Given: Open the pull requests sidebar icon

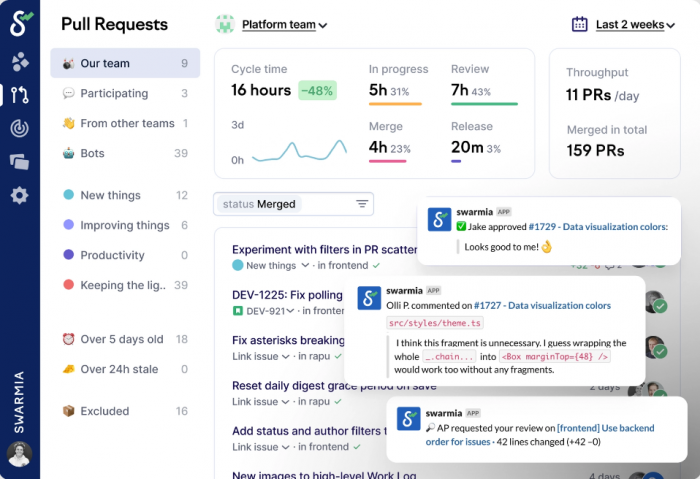Looking at the screenshot, I should [20, 95].
